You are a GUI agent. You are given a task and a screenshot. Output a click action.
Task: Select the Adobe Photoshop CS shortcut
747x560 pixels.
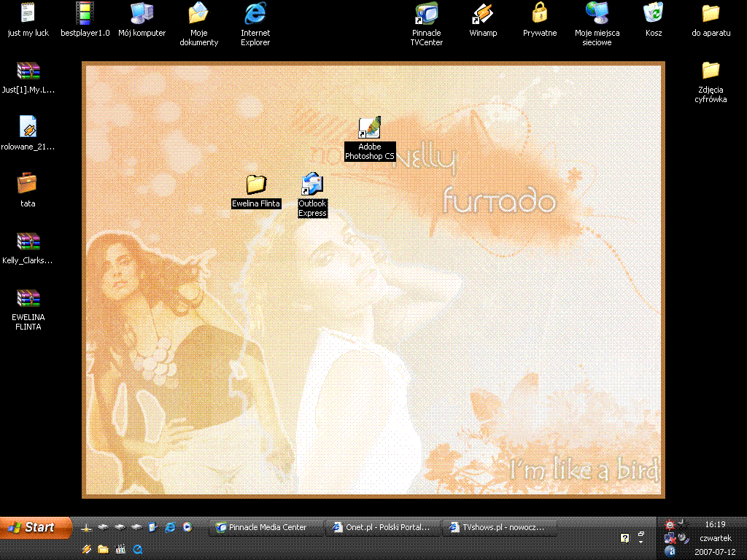[x=370, y=128]
